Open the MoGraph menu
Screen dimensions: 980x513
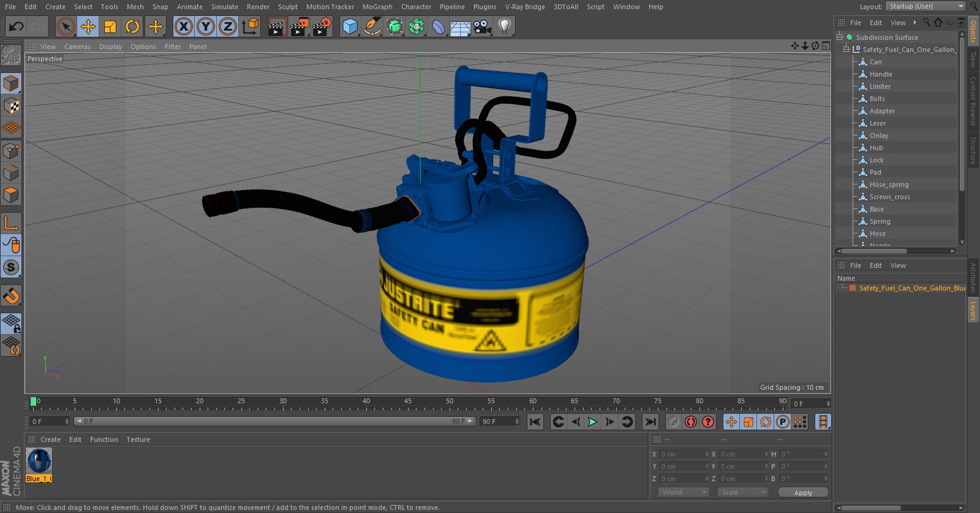377,7
